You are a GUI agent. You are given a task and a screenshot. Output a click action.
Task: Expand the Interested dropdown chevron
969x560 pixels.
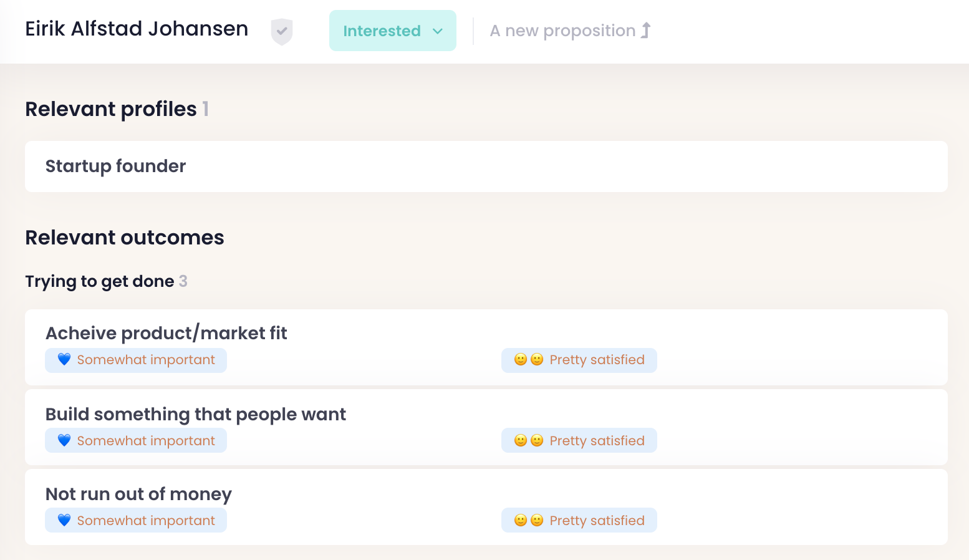[x=438, y=31]
